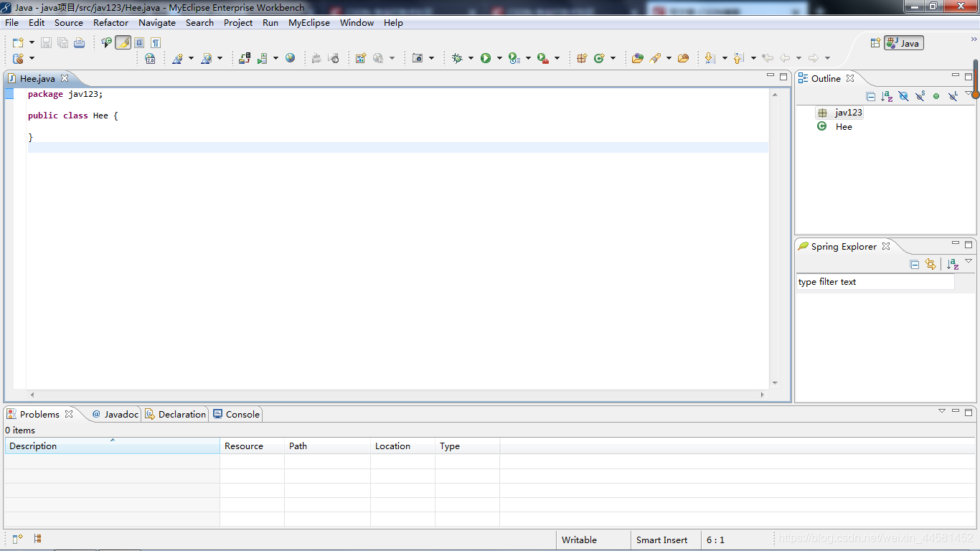This screenshot has width=980, height=551.
Task: Click the Debug bug icon
Action: (x=457, y=58)
